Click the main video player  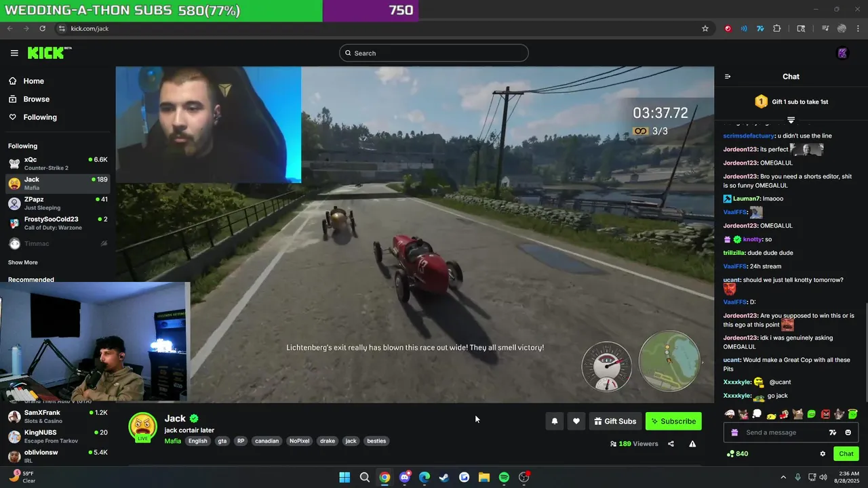415,235
